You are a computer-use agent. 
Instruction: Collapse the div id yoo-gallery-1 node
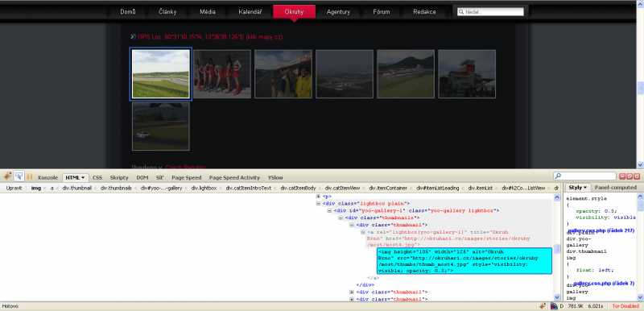[329, 210]
